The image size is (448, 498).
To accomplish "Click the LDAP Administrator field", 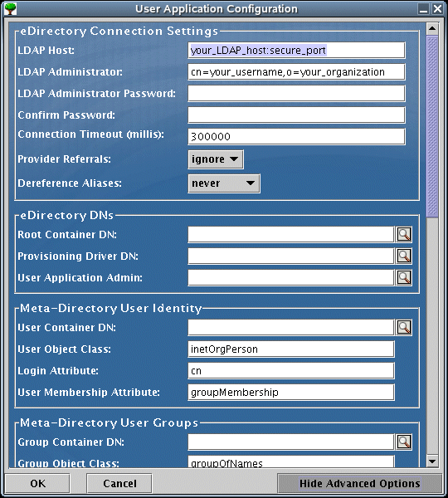I will point(296,71).
